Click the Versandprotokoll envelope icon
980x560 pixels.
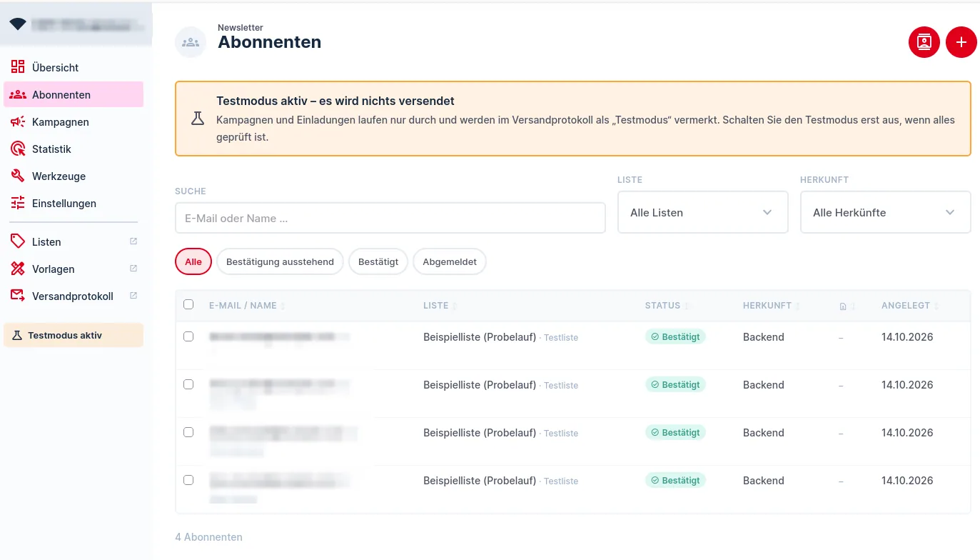pos(18,296)
